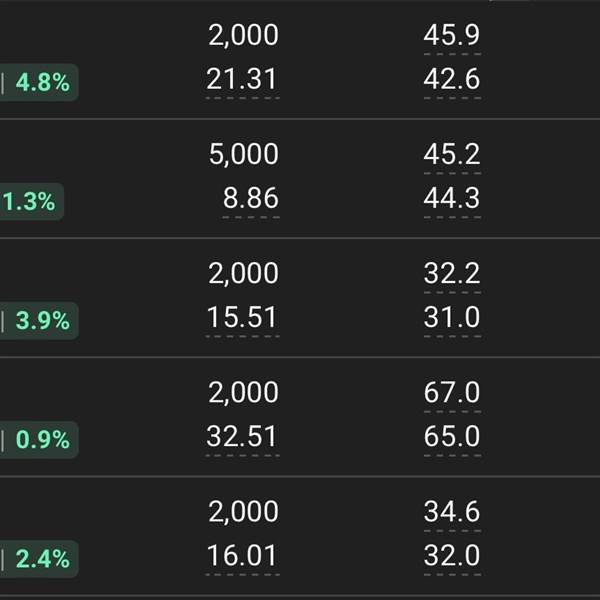Tap the 0.9% green badge
Image resolution: width=600 pixels, height=600 pixels.
(40, 439)
